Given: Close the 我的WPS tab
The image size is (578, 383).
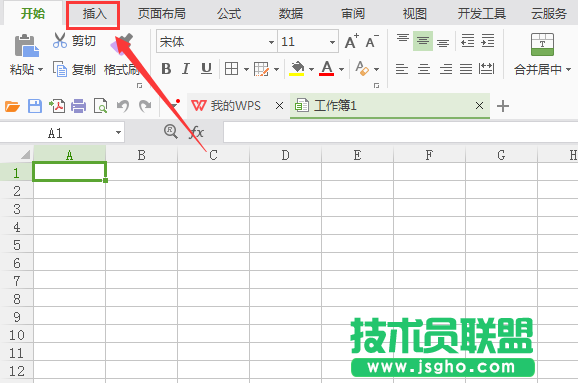Looking at the screenshot, I should click(279, 106).
